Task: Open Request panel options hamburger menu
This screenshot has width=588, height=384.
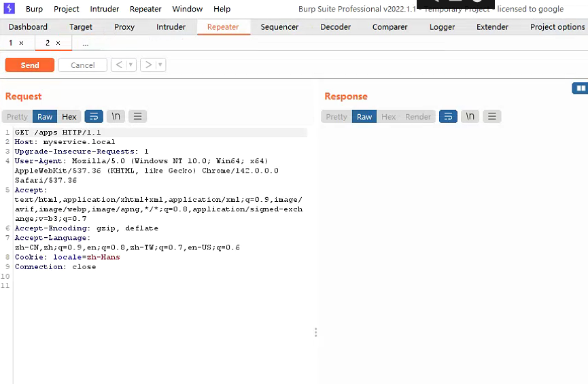Action: (x=137, y=117)
